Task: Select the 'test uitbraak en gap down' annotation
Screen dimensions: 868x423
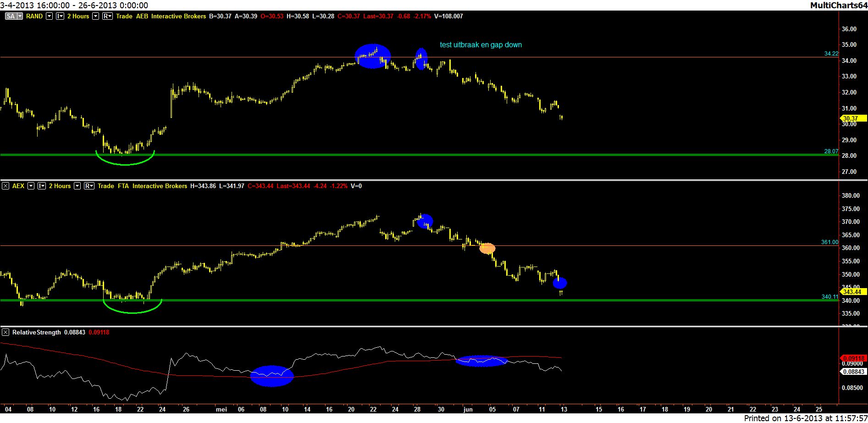Action: click(481, 45)
